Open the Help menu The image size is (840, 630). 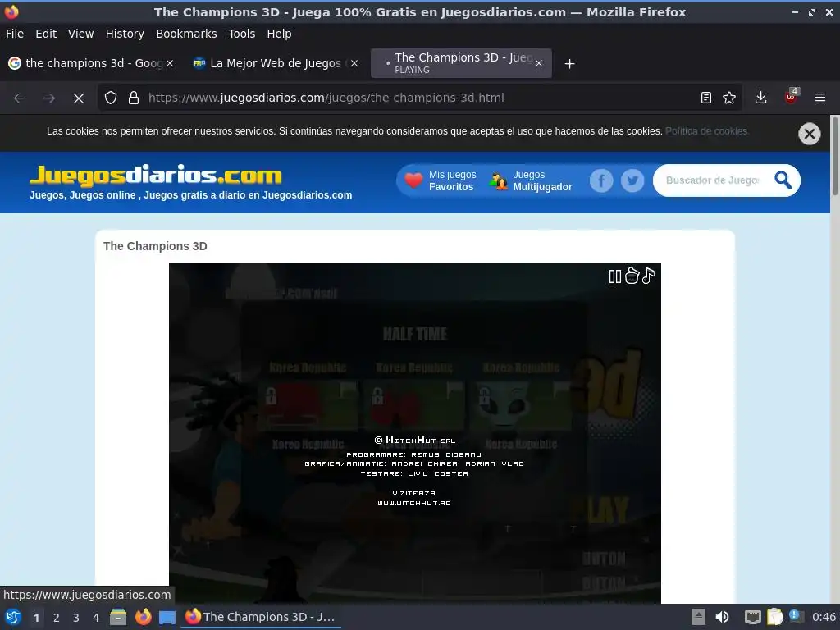tap(279, 34)
